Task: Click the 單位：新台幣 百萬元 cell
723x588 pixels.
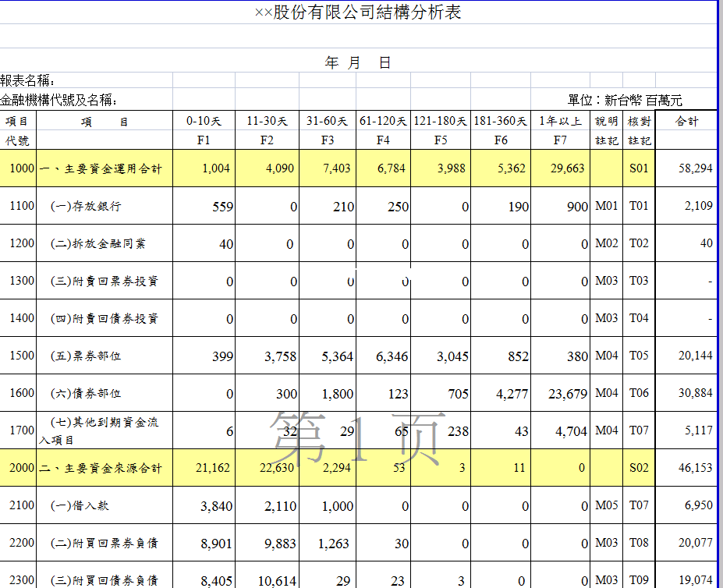Action: 625,101
